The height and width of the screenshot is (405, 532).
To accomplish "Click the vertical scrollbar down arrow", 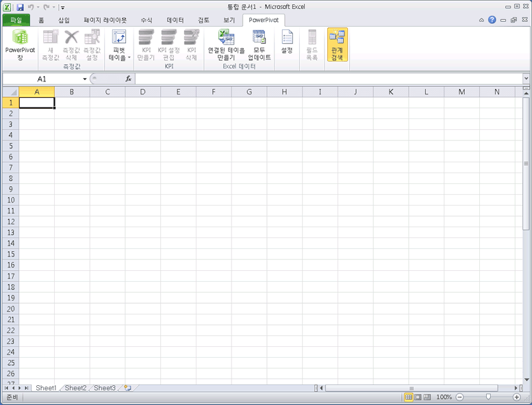I will [527, 380].
